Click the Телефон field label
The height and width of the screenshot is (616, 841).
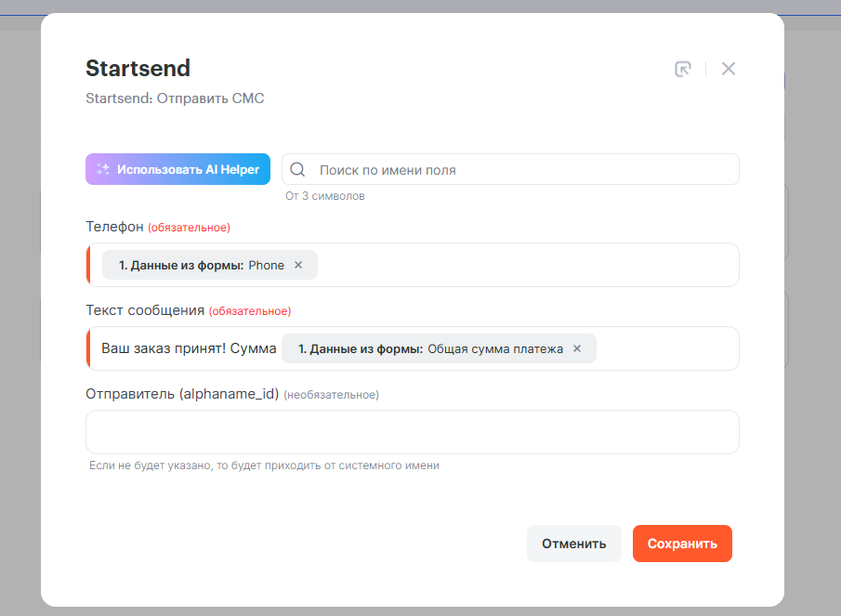pyautogui.click(x=114, y=227)
